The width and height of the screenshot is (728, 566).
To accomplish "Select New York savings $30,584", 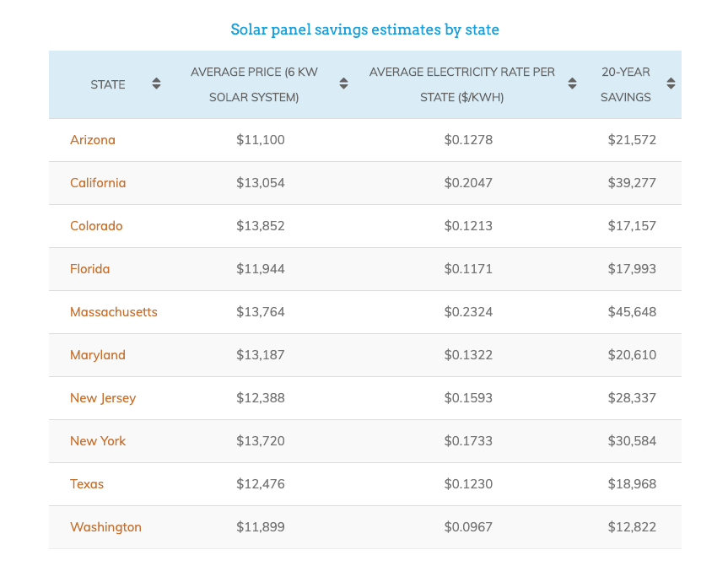I will (x=632, y=441).
